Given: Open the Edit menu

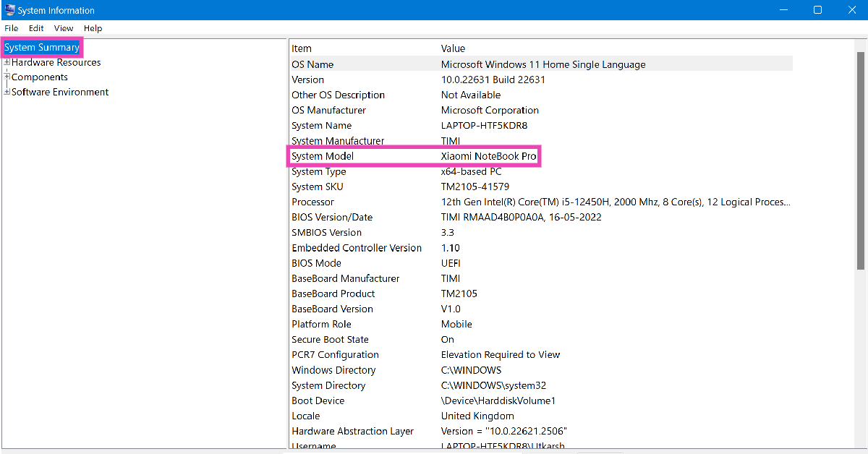Looking at the screenshot, I should coord(36,28).
